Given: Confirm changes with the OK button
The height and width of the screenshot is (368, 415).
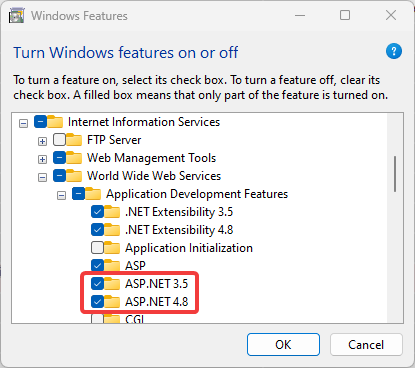Looking at the screenshot, I should [283, 344].
